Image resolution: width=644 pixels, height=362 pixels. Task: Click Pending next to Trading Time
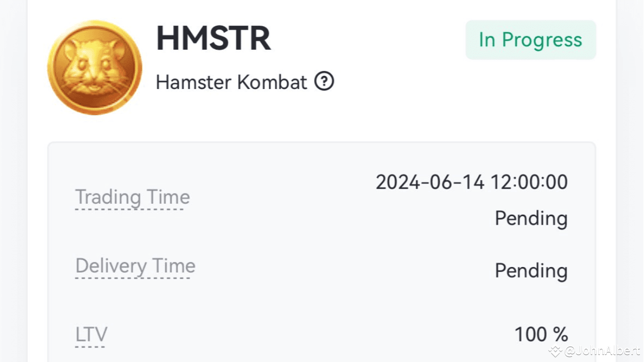531,218
